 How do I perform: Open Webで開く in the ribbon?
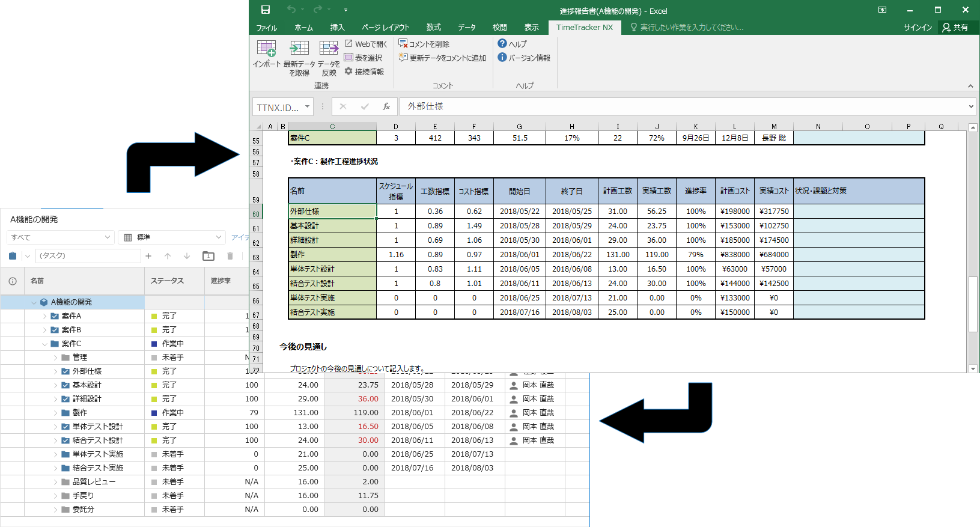pyautogui.click(x=366, y=44)
